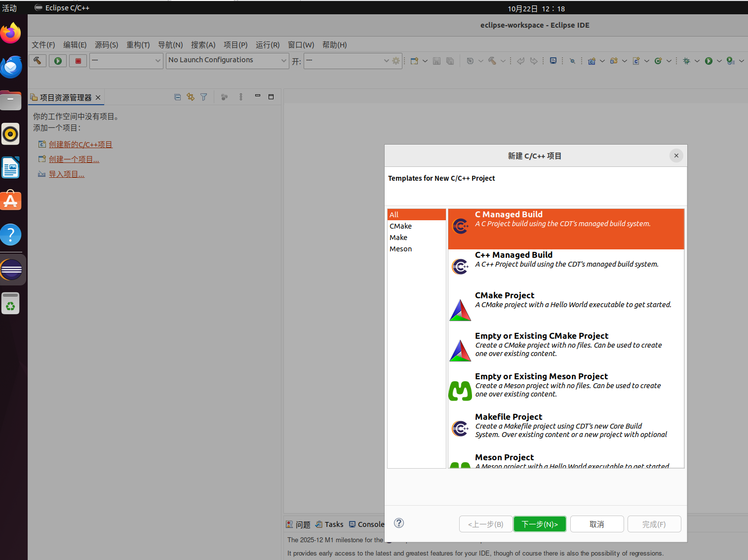Viewport: 748px width, 560px height.
Task: Open the Project Explorer view menu dots
Action: [241, 97]
